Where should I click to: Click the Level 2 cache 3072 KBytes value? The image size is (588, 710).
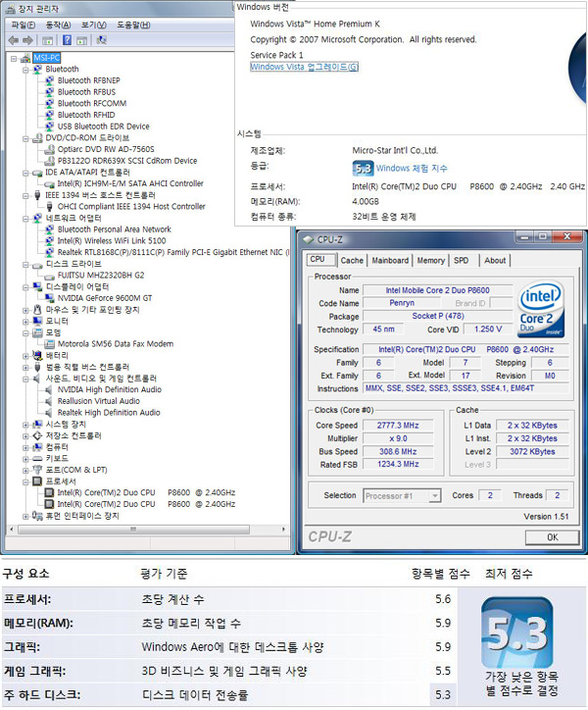[x=532, y=451]
